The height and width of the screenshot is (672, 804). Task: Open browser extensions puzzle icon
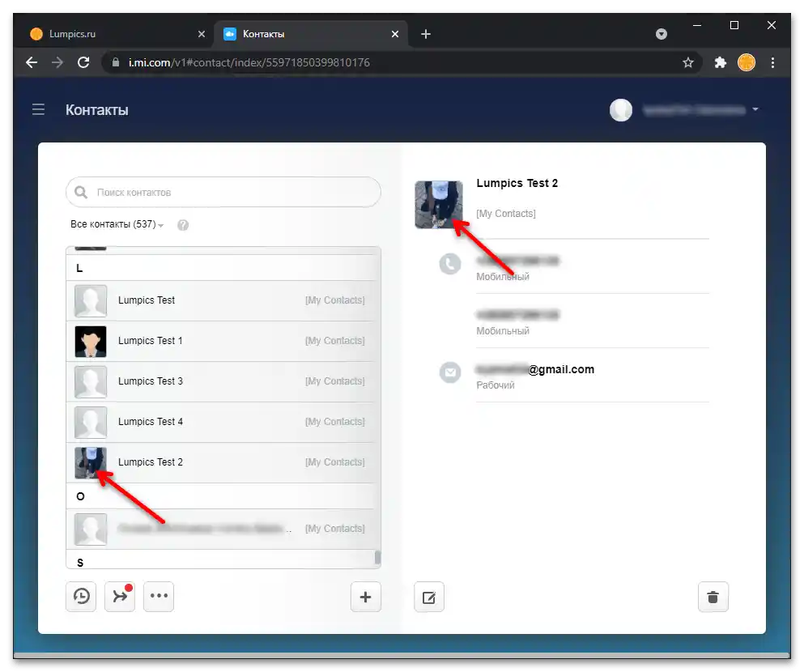(721, 62)
